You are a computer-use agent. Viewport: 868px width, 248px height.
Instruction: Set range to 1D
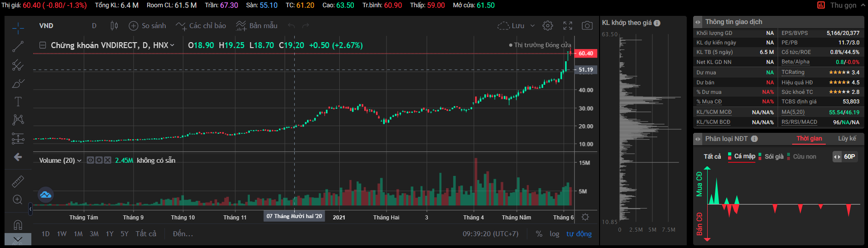(45, 234)
